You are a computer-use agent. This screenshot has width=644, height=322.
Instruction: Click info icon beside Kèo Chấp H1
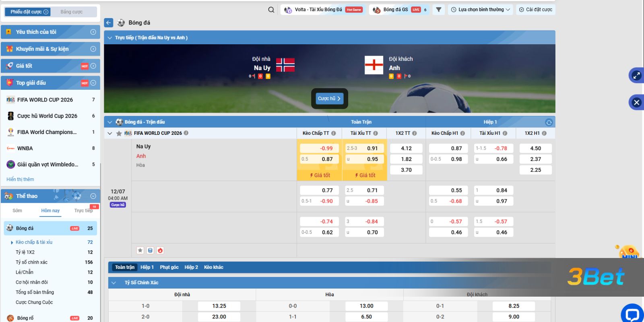(x=462, y=133)
